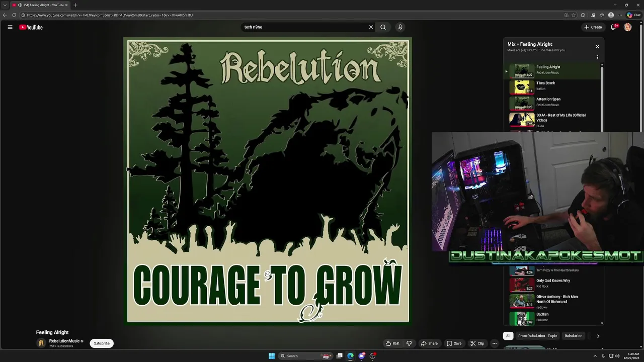Open Task View on the taskbar
Screen dimensions: 644x362
click(340, 356)
